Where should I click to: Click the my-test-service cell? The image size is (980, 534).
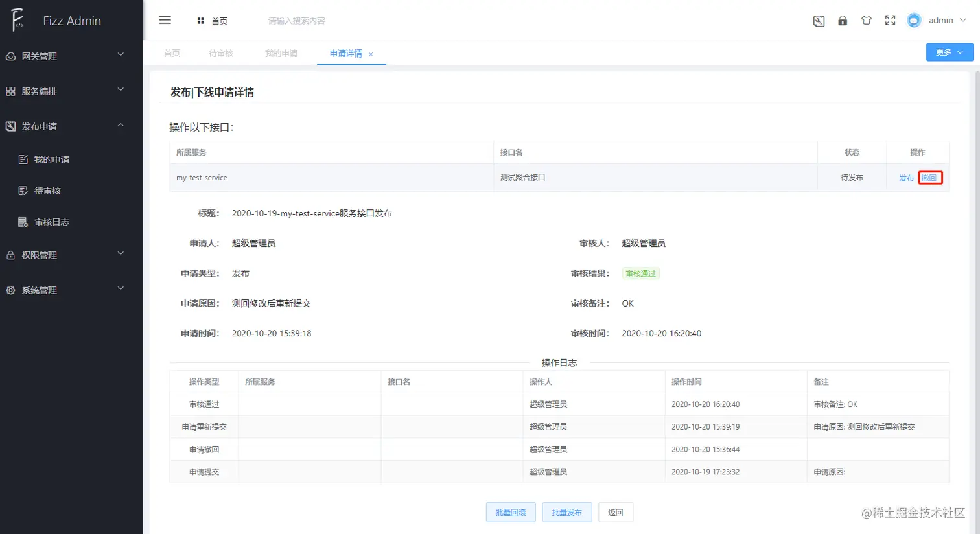pos(331,178)
